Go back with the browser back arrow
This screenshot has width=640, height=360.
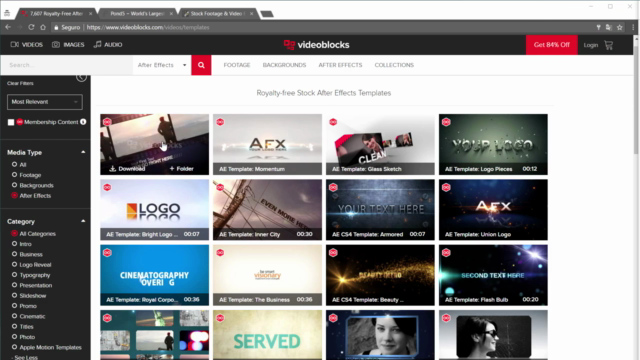tap(8, 27)
